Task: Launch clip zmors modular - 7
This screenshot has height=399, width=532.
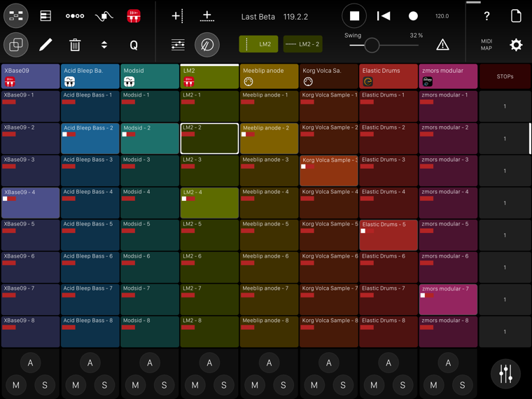Action: point(448,300)
